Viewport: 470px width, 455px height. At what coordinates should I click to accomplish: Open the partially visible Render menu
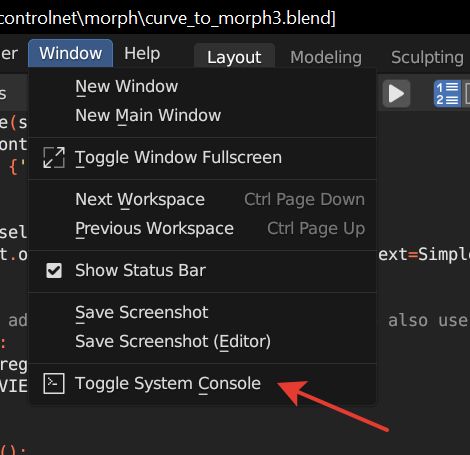tap(9, 53)
